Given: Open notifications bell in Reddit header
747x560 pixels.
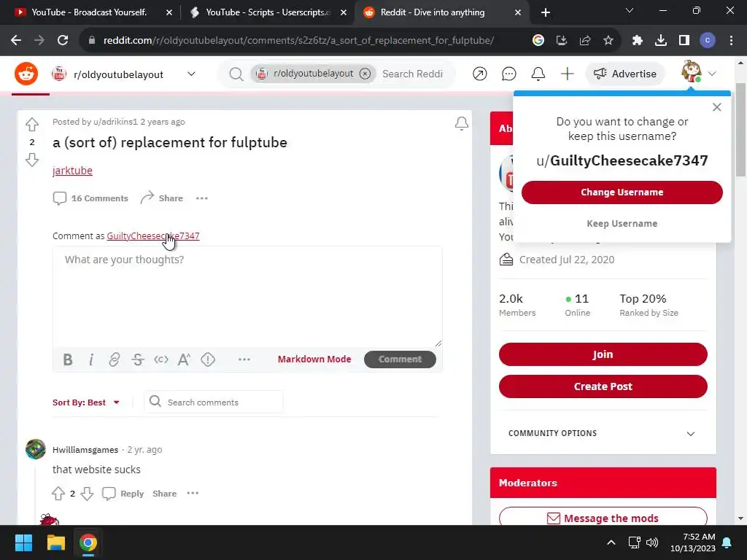Looking at the screenshot, I should pos(538,74).
